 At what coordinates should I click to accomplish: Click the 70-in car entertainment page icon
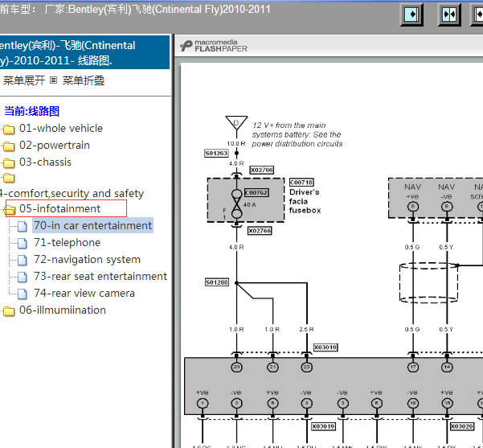tap(23, 226)
